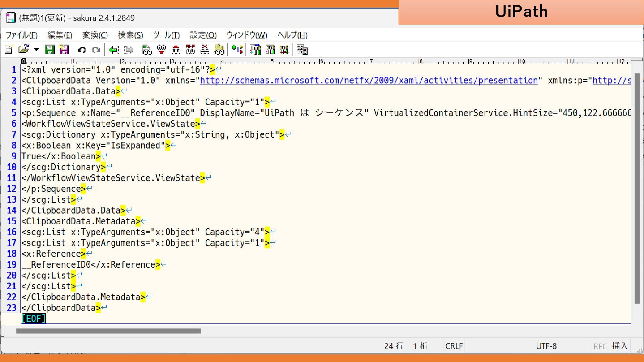The width and height of the screenshot is (644, 362).
Task: Click the New file toolbar icon
Action: 9,50
